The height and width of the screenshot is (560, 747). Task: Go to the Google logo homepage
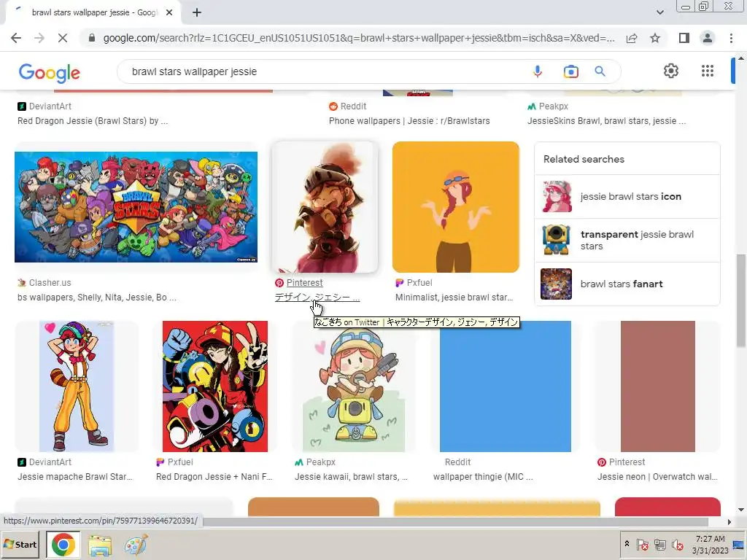click(x=50, y=72)
